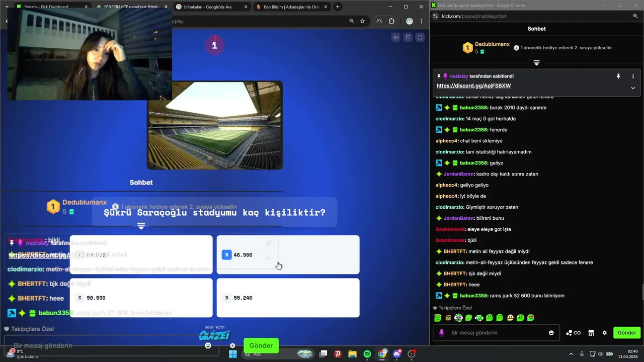Image resolution: width=644 pixels, height=362 pixels.
Task: Click the Windows taskbar search box
Action: 279,354
